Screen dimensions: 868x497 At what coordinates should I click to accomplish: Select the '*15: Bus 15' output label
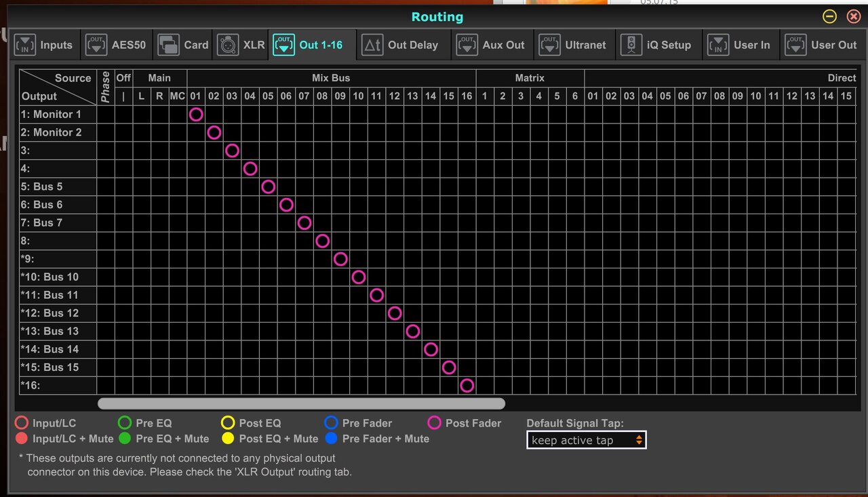click(x=58, y=367)
